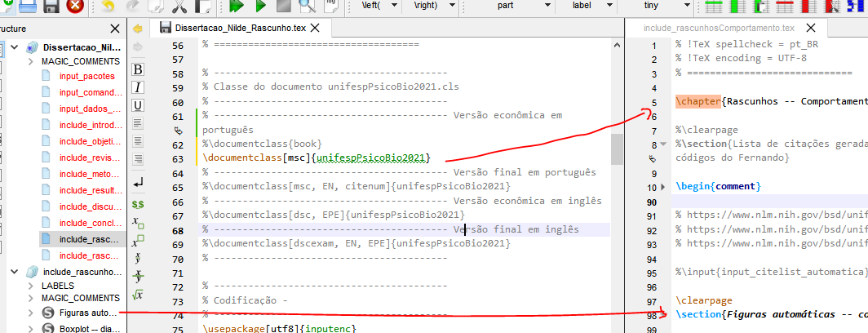868x333 pixels.
Task: Open the \right) delimiter dropdown
Action: tap(452, 4)
